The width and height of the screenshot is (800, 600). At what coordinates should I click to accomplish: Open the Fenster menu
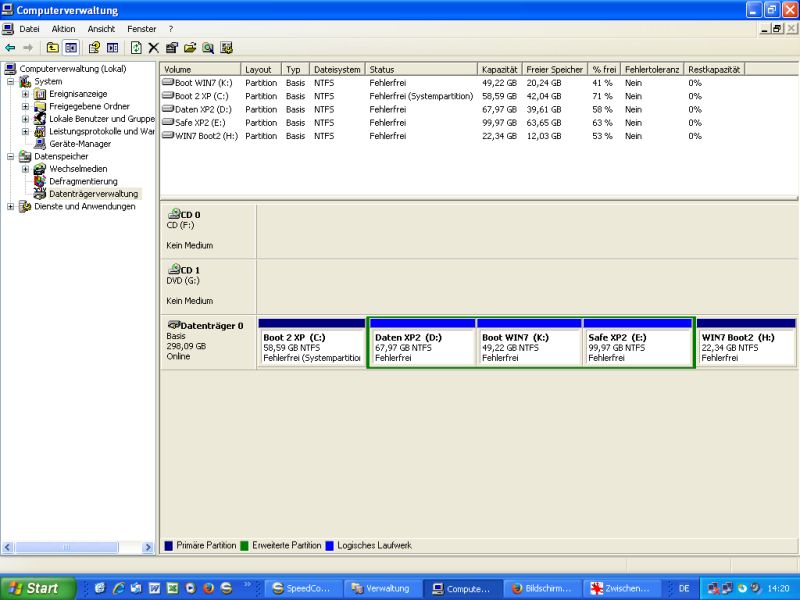(x=142, y=29)
